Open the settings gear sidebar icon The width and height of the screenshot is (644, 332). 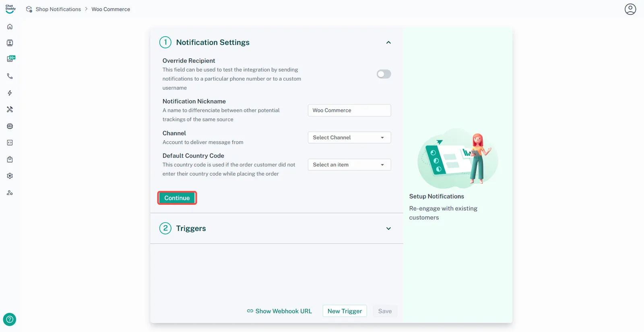[10, 176]
